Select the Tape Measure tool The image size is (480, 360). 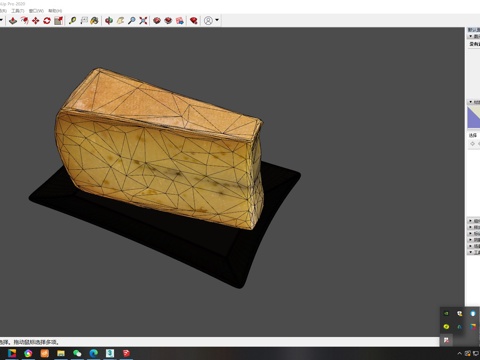(x=72, y=21)
